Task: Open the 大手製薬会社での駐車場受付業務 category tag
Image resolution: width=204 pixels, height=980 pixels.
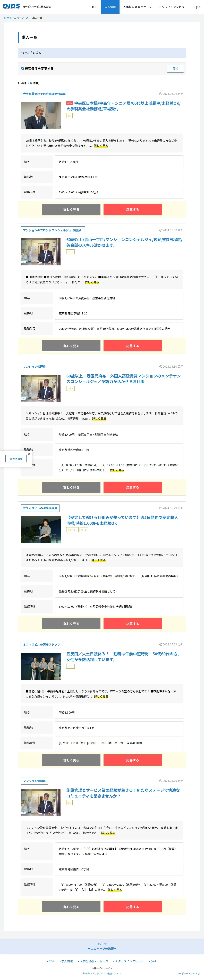Action: 44,94
